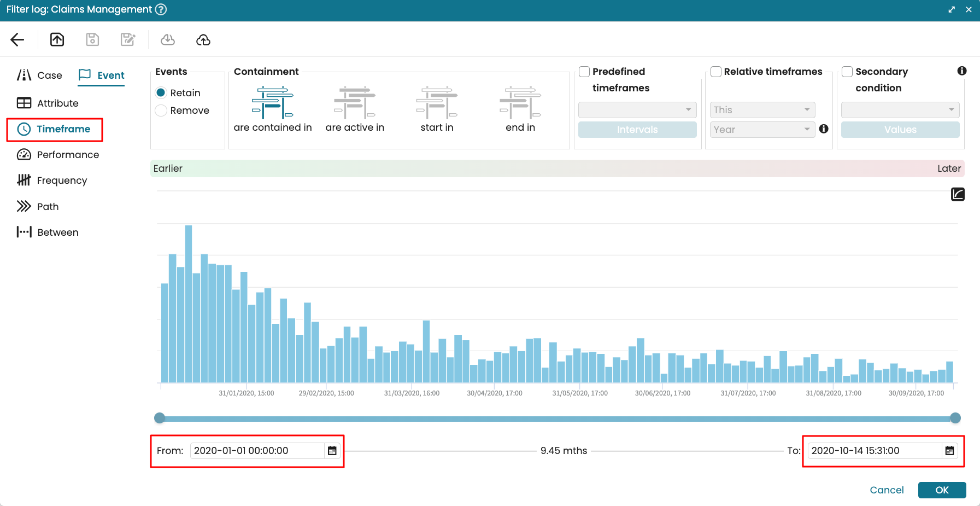Viewport: 980px width, 506px height.
Task: Select the 'end in' containment icon
Action: pos(520,103)
